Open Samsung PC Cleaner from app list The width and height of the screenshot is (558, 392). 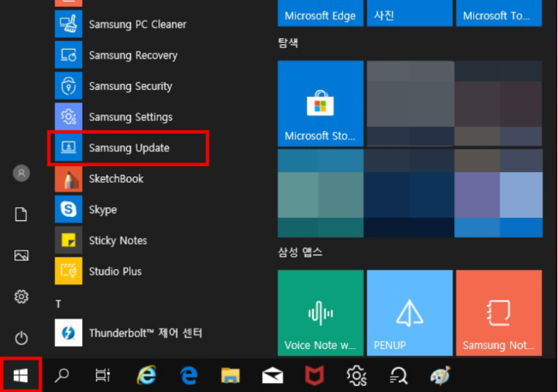(121, 24)
